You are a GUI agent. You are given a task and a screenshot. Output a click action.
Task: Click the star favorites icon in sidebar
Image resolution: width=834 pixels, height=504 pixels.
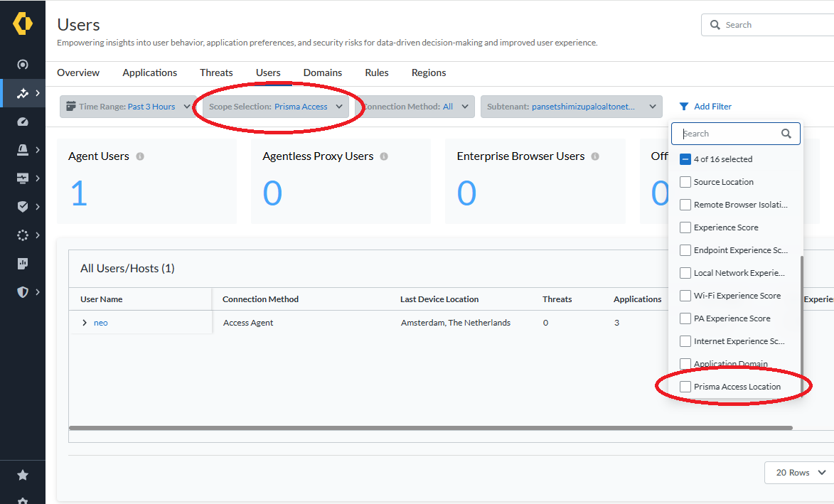pyautogui.click(x=23, y=475)
